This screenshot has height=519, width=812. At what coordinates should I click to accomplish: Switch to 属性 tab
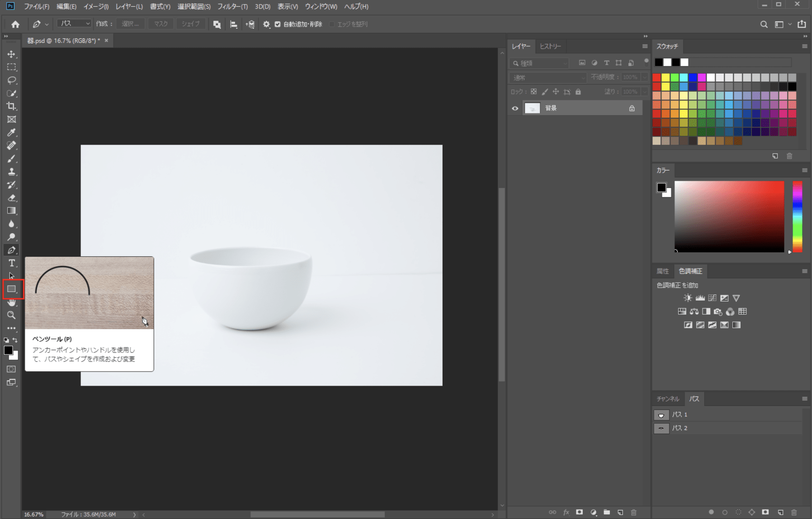(x=662, y=271)
